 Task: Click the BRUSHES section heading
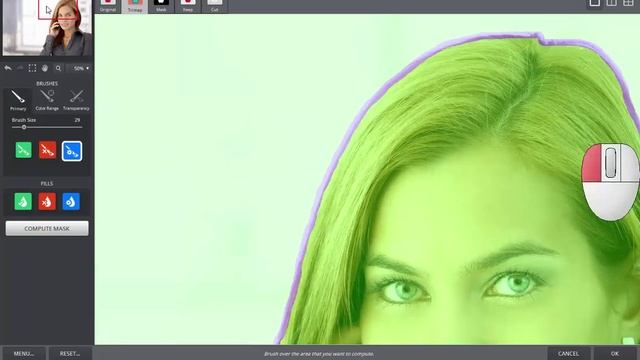coord(47,83)
